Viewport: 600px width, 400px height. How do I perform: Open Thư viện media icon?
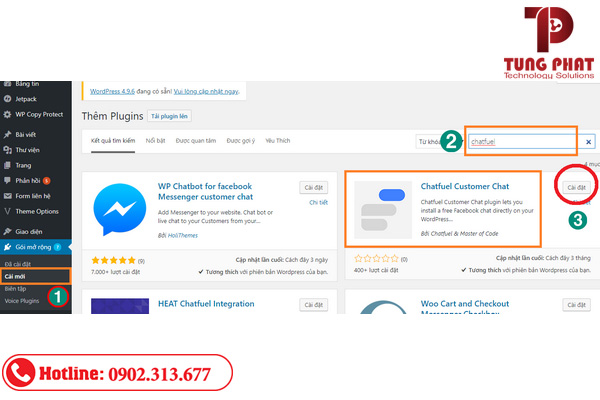click(7, 150)
